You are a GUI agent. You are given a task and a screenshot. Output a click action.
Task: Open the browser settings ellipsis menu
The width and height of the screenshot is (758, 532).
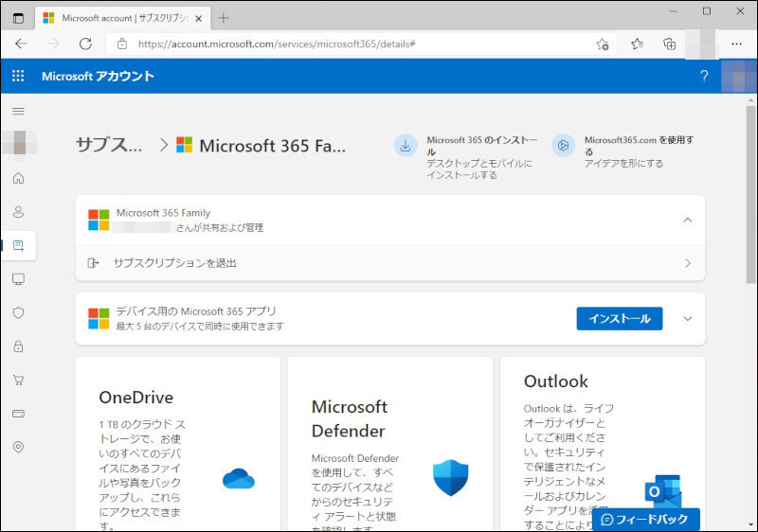(x=736, y=44)
